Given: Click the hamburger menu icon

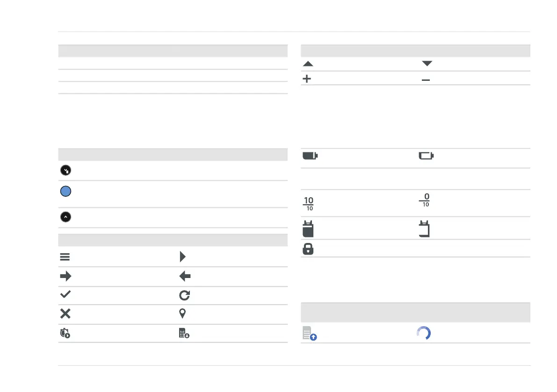Looking at the screenshot, I should [65, 257].
